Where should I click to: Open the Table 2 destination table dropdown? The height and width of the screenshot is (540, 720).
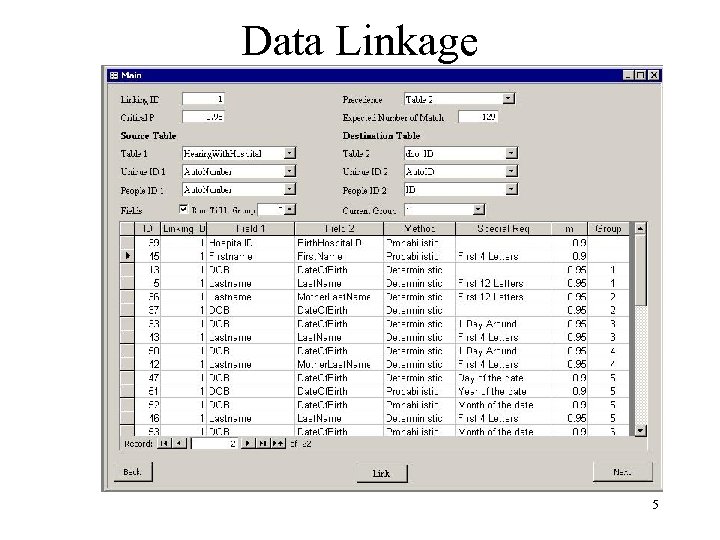[x=511, y=153]
